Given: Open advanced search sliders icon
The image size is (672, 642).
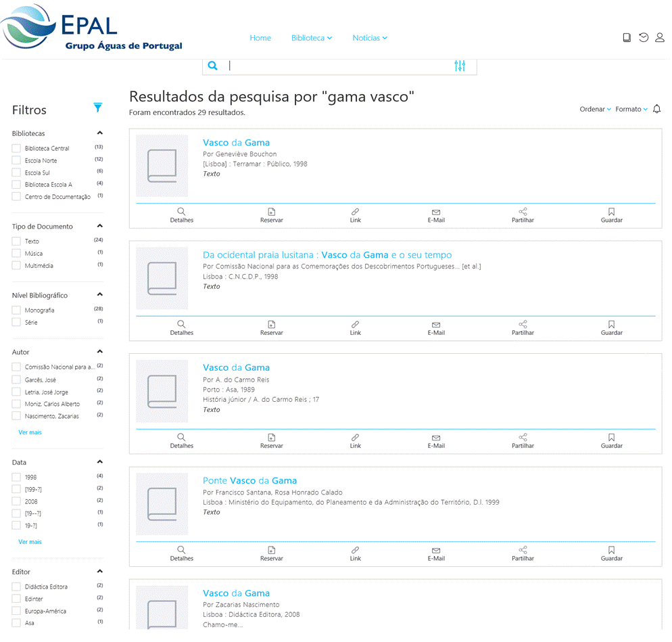Looking at the screenshot, I should (460, 66).
